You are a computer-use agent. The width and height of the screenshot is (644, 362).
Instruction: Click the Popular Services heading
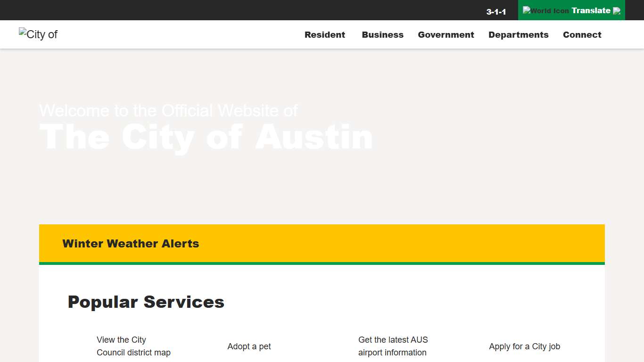[146, 302]
